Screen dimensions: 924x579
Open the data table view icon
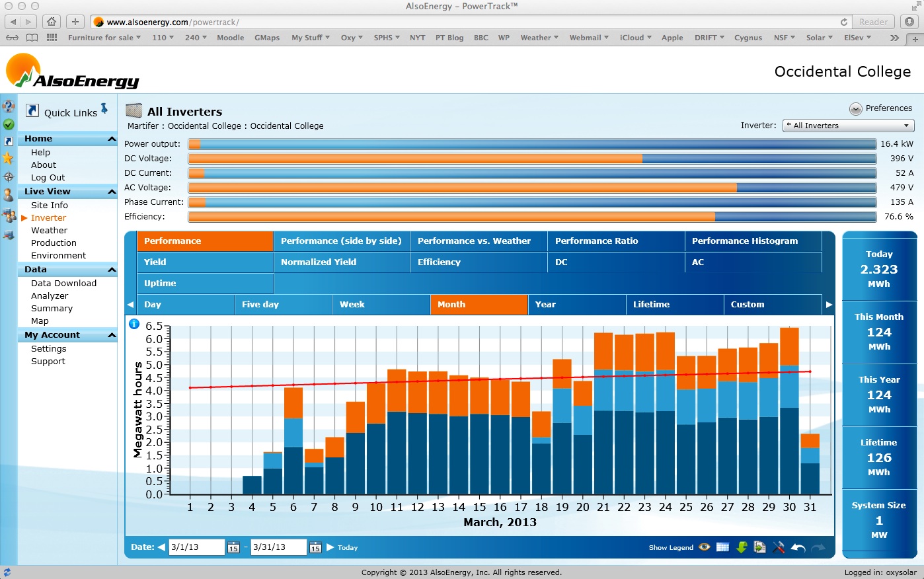pyautogui.click(x=722, y=547)
